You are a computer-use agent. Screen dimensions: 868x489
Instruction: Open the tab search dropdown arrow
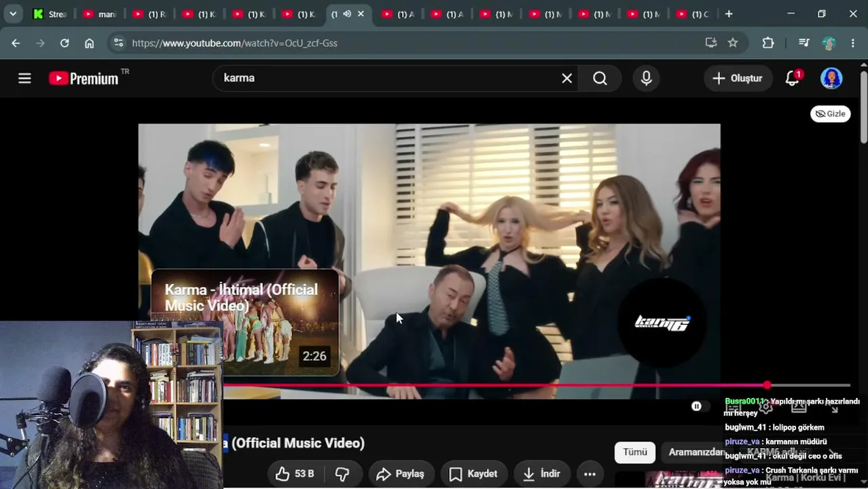(13, 14)
